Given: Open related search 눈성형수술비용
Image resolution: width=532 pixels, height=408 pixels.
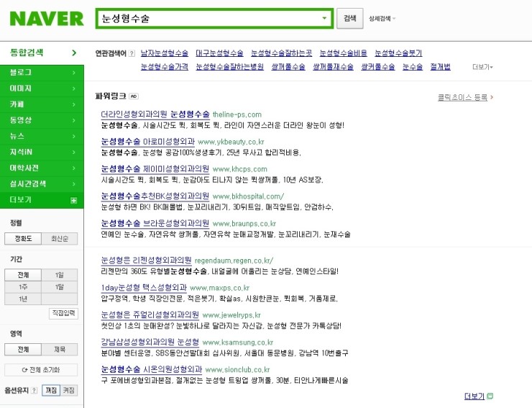Looking at the screenshot, I should (x=344, y=53).
